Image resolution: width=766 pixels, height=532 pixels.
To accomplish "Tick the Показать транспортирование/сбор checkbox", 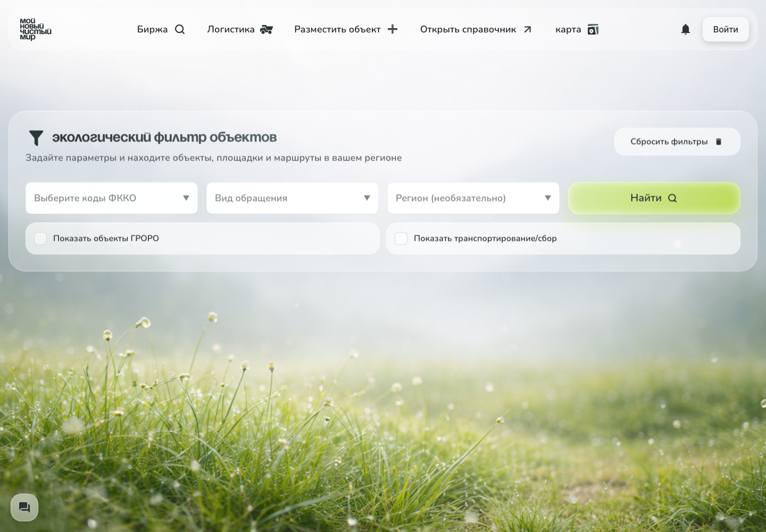I will tap(401, 238).
